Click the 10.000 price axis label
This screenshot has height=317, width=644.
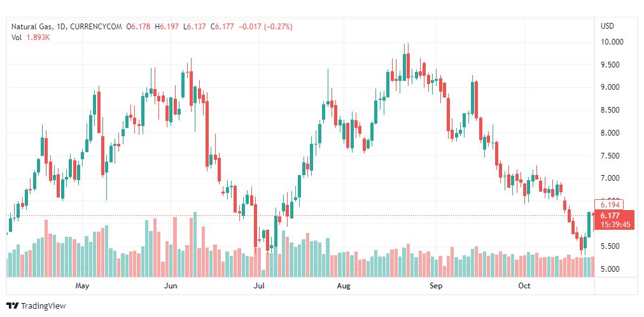[612, 42]
